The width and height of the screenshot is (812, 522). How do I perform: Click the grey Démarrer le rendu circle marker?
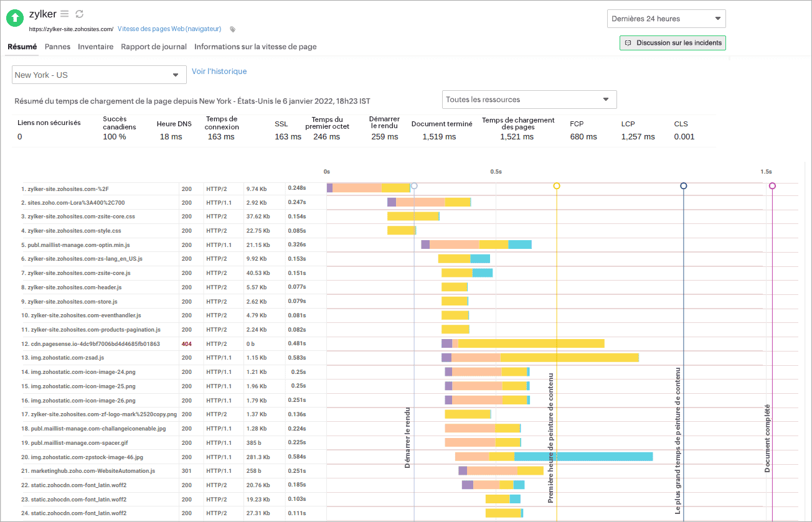[x=414, y=185]
